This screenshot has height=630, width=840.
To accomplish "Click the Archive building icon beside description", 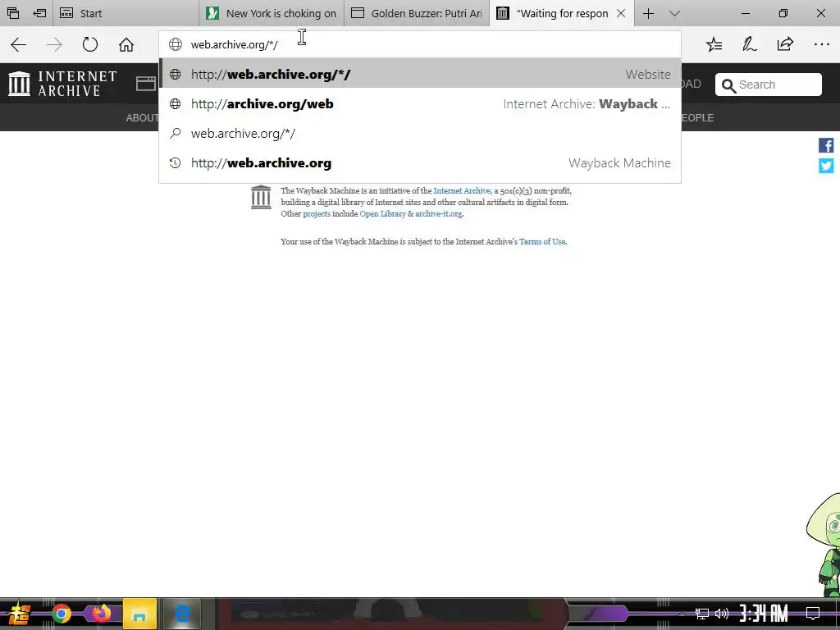I will (261, 197).
